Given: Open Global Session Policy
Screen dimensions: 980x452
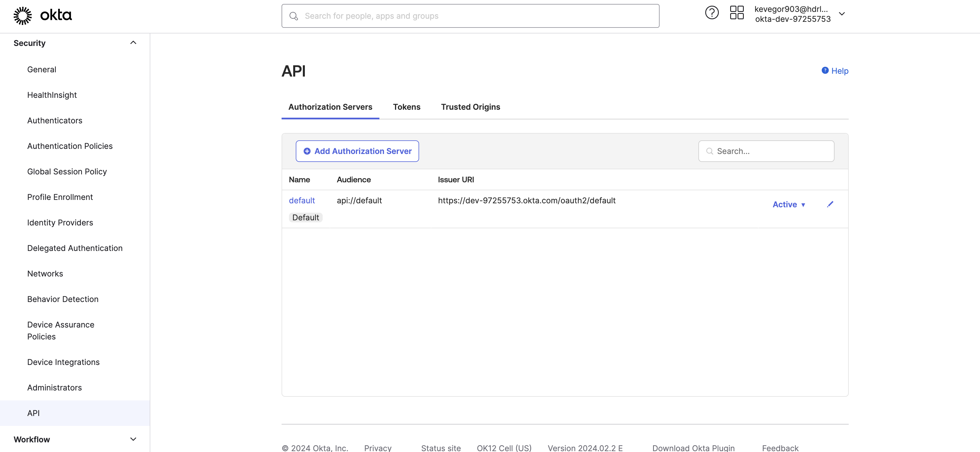Looking at the screenshot, I should (x=67, y=172).
